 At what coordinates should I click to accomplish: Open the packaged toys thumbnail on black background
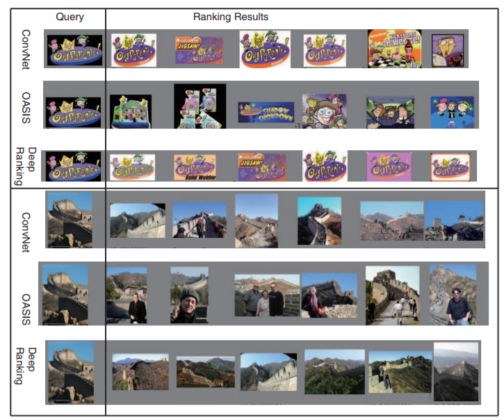[x=200, y=106]
